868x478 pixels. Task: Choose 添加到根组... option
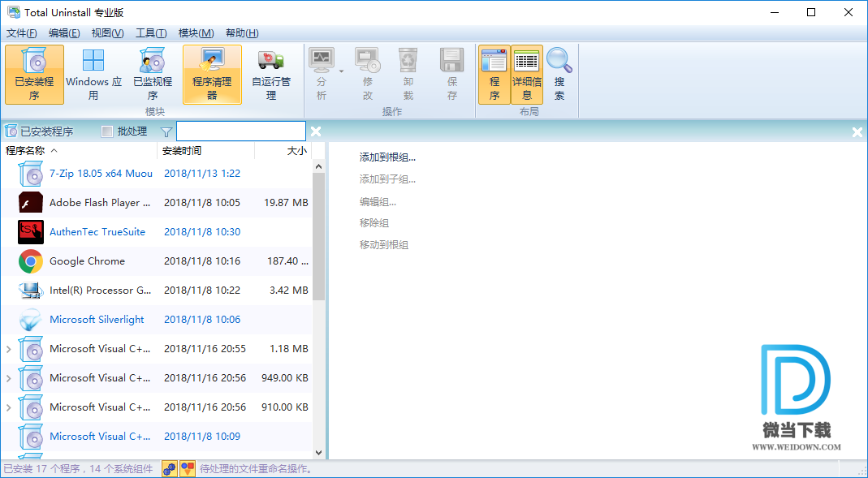(x=387, y=157)
